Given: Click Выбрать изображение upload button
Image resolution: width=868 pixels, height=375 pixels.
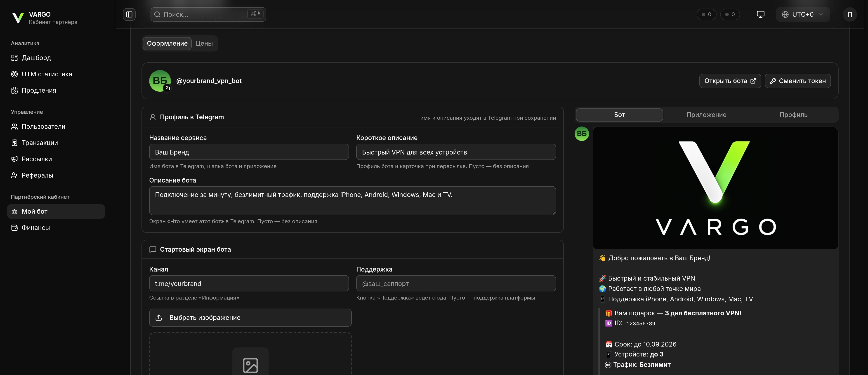Looking at the screenshot, I should point(250,317).
